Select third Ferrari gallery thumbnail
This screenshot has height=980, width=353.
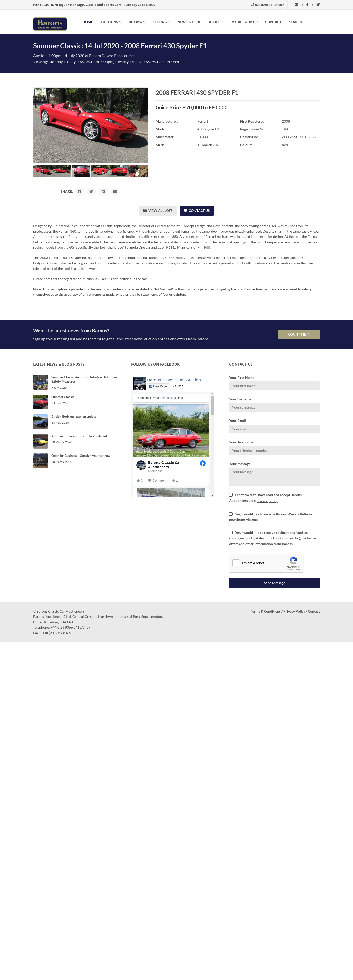81,171
